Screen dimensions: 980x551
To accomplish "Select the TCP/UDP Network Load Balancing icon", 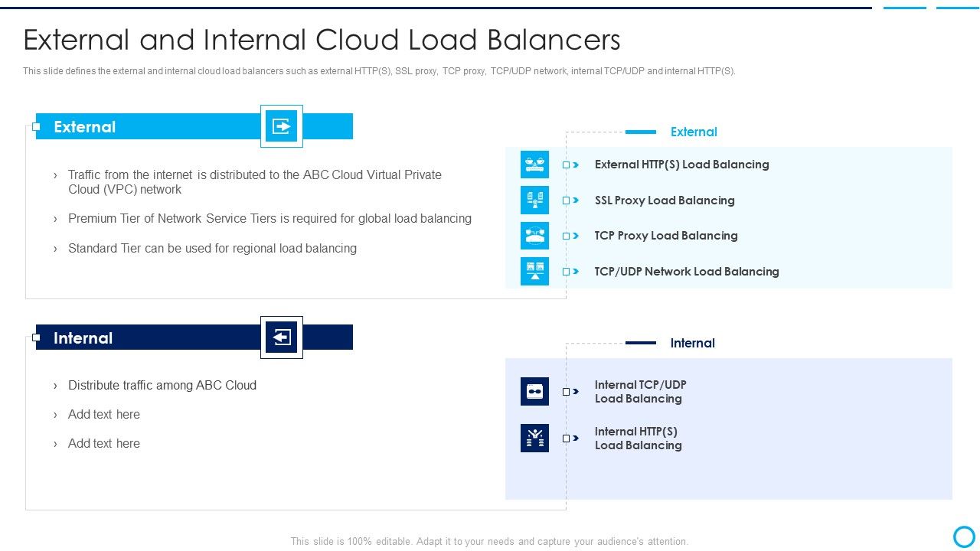I will tap(534, 271).
